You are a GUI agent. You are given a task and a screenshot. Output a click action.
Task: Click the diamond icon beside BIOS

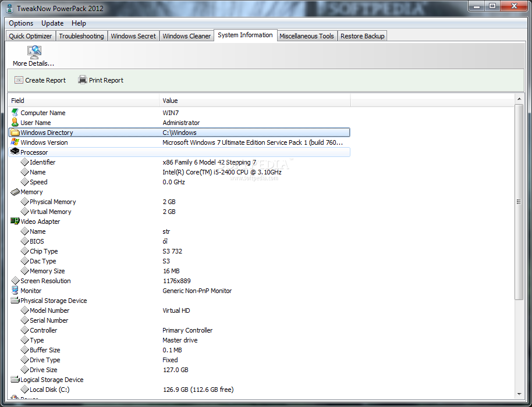(24, 241)
